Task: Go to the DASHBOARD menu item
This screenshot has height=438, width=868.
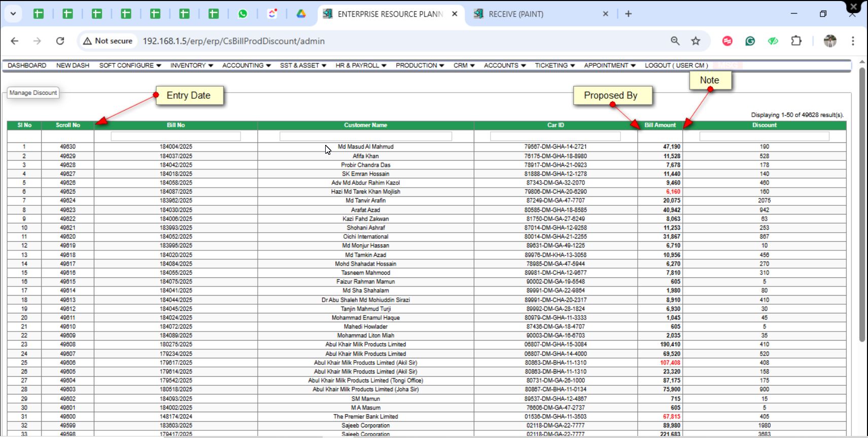Action: point(27,65)
